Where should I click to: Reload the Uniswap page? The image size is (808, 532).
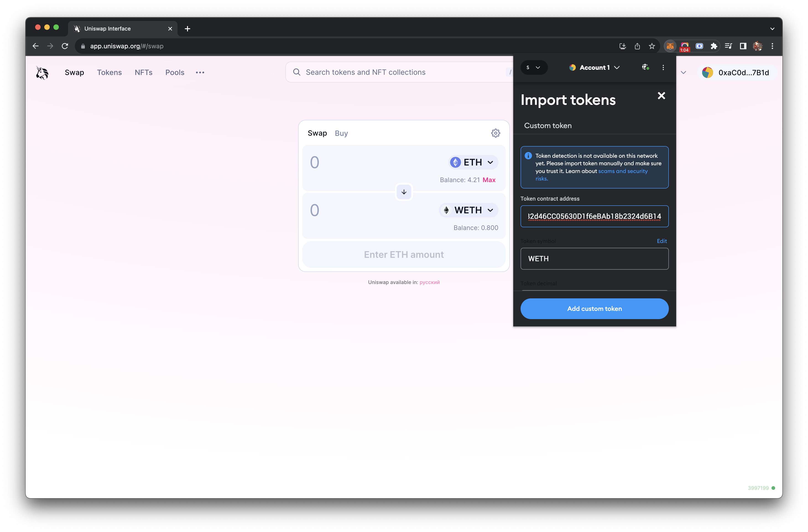tap(65, 46)
